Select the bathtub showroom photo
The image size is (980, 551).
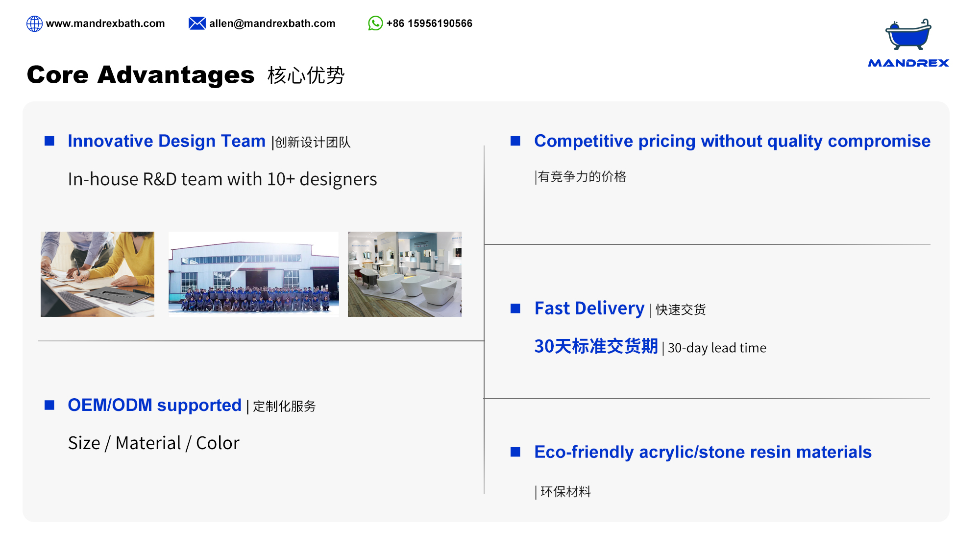pyautogui.click(x=405, y=274)
